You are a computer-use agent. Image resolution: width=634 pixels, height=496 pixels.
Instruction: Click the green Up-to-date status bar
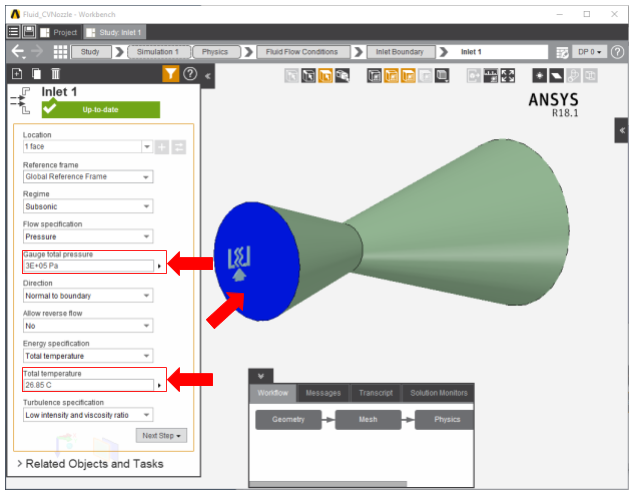tap(101, 110)
